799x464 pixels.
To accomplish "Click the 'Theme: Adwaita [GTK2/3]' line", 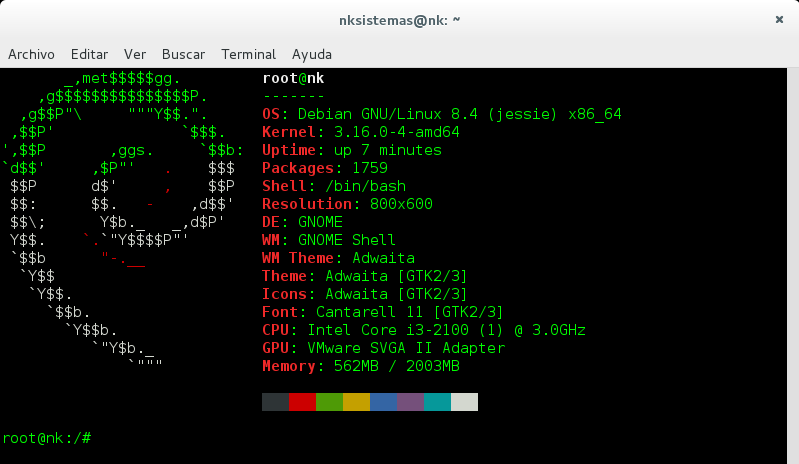I will coord(364,276).
